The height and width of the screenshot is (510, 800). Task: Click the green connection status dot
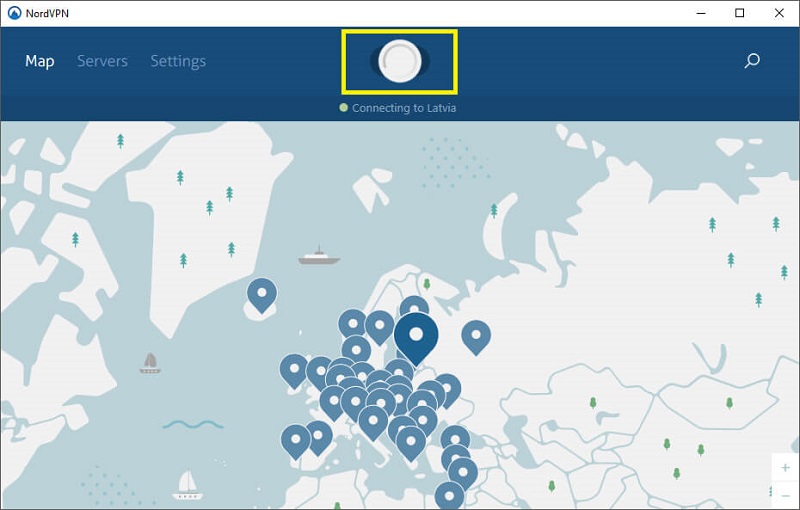coord(344,108)
